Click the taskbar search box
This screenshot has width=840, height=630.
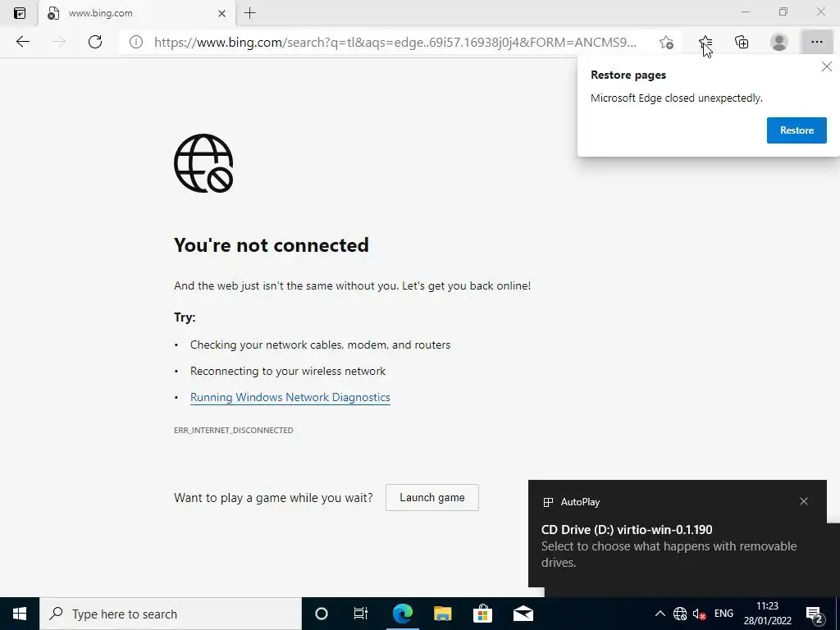[171, 614]
